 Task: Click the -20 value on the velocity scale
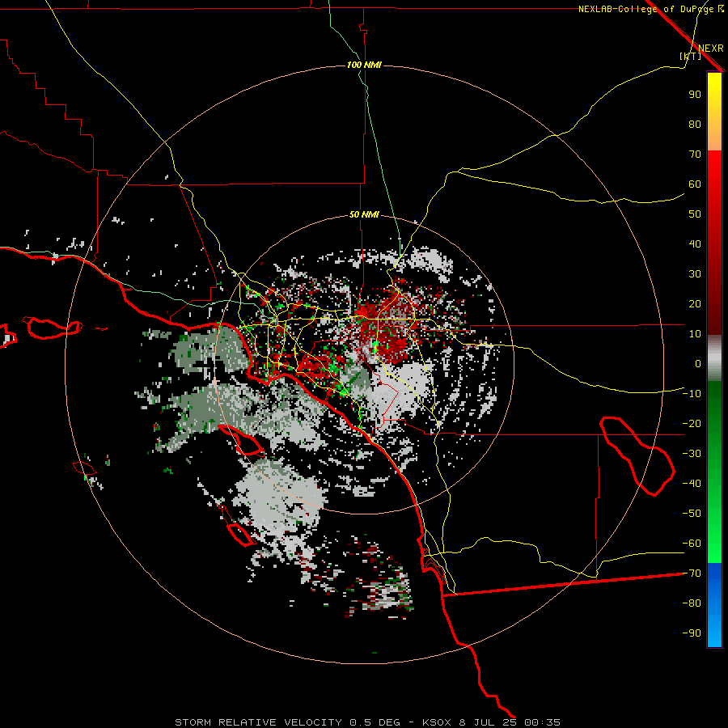[x=692, y=424]
